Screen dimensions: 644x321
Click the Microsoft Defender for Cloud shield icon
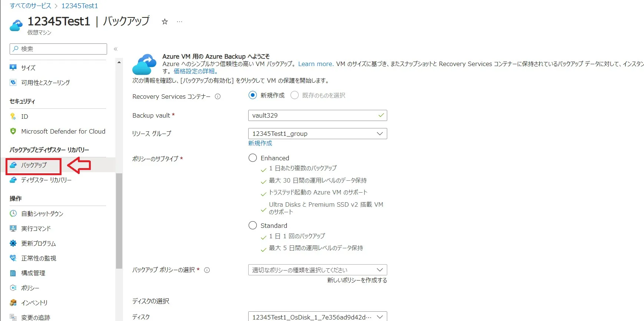[x=13, y=131]
